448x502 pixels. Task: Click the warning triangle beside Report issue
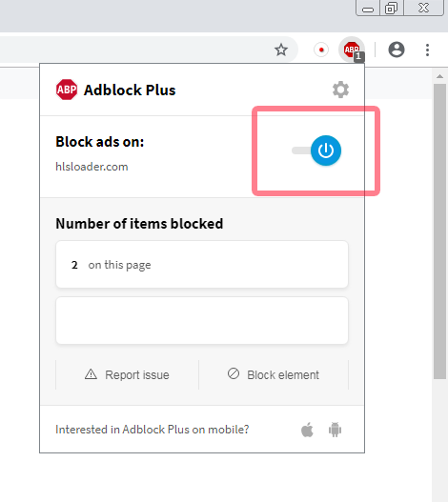coord(91,374)
